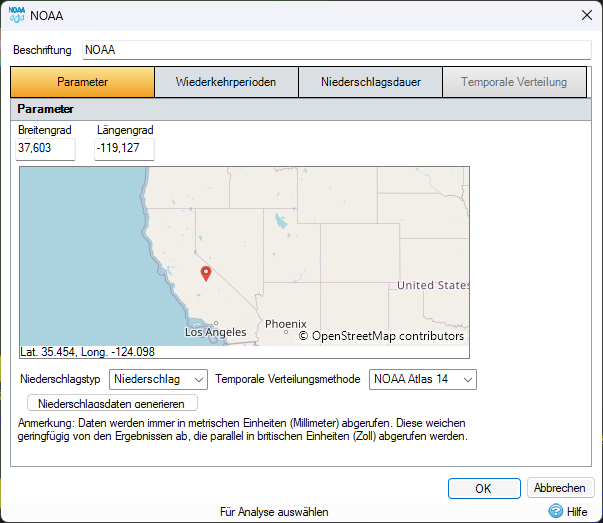Click the Niederschlagstyp label

(x=60, y=379)
